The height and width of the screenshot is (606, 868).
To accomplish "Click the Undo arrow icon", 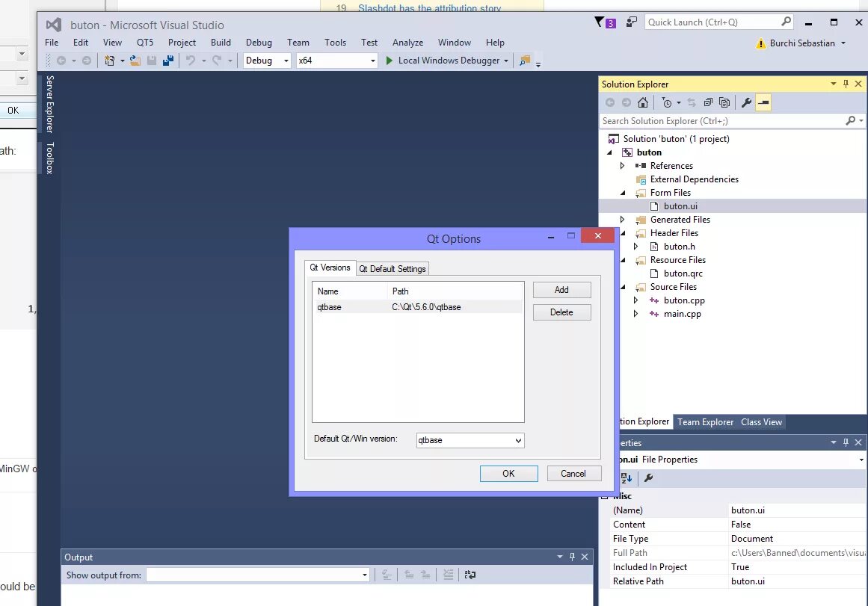I will point(191,61).
